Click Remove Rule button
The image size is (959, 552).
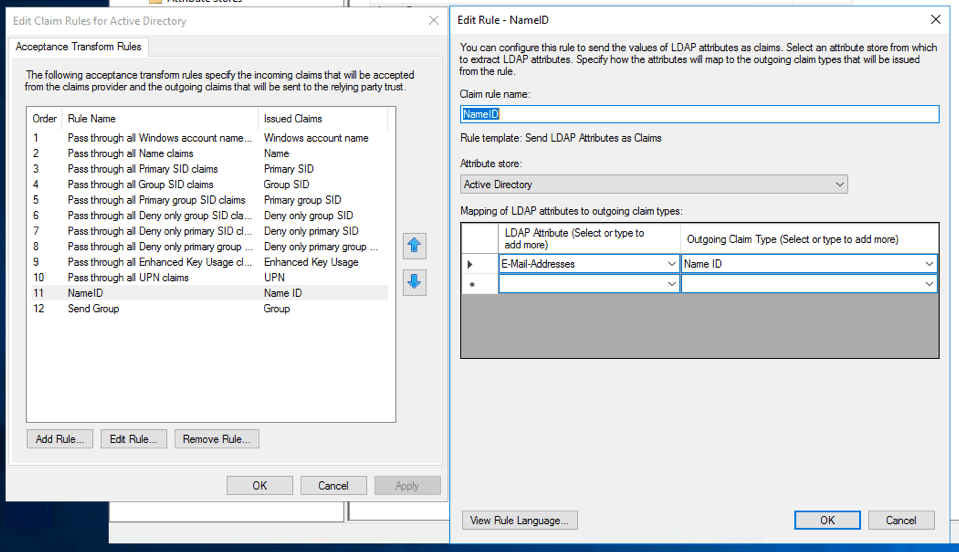point(216,439)
